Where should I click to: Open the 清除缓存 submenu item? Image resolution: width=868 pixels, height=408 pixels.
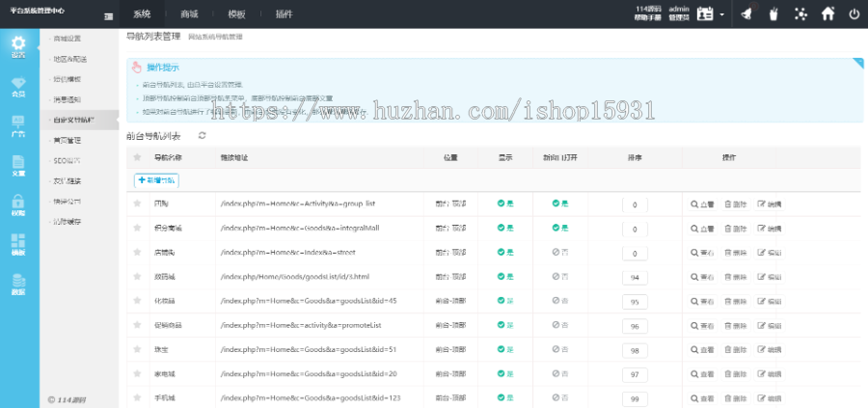67,222
